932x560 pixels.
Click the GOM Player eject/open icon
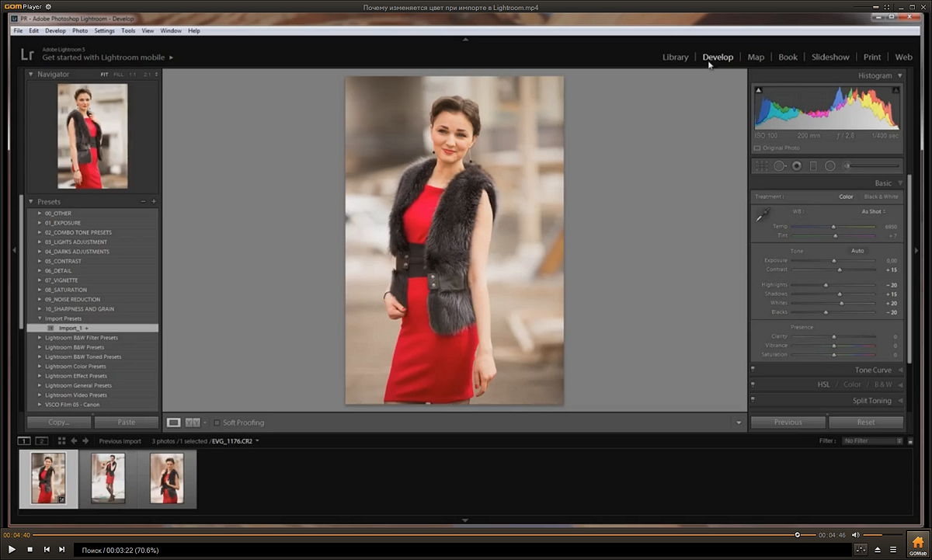click(x=878, y=549)
